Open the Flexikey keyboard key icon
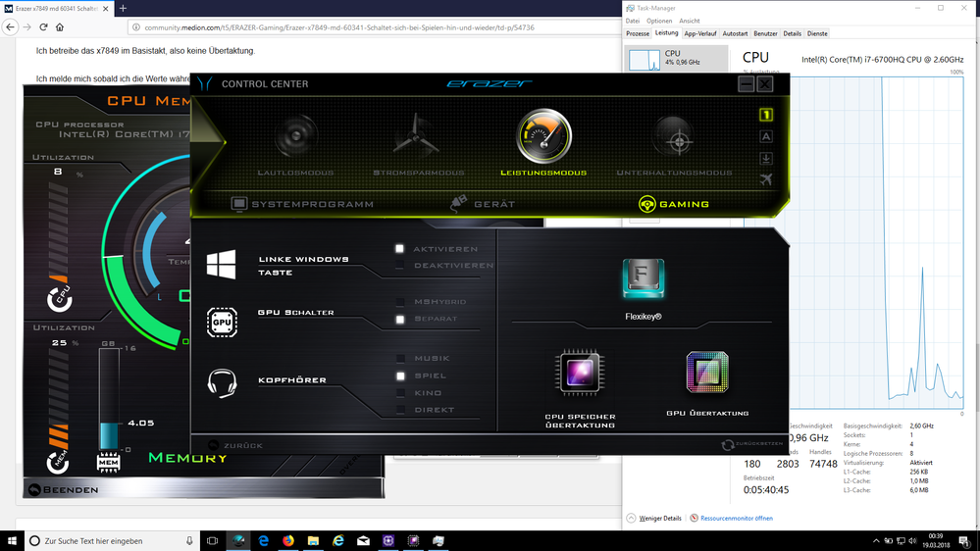The height and width of the screenshot is (551, 980). pos(644,280)
